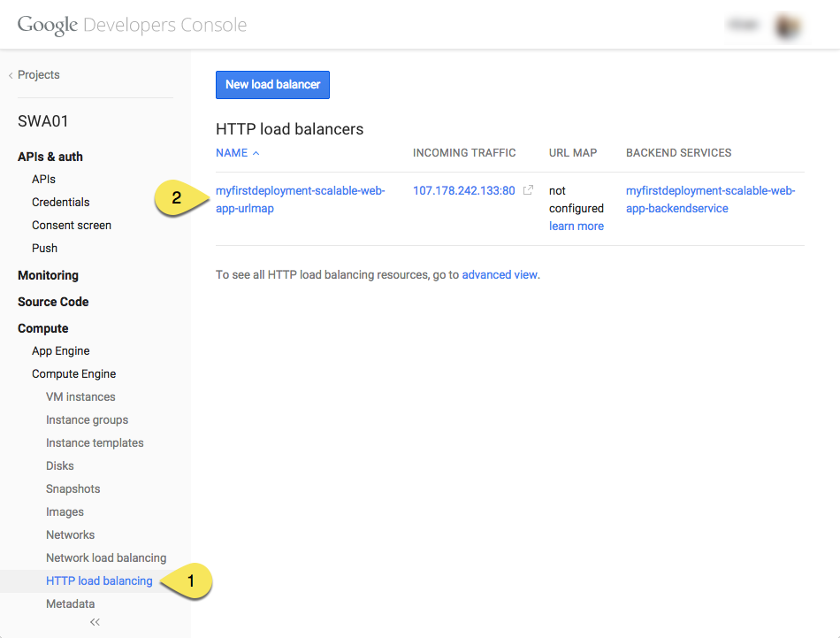
Task: Expand the Source Code section
Action: [x=53, y=302]
